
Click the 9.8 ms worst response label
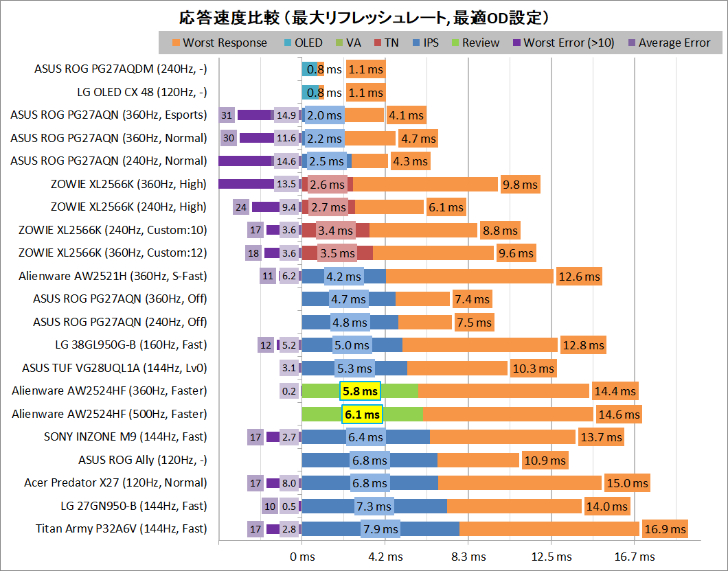click(x=520, y=184)
